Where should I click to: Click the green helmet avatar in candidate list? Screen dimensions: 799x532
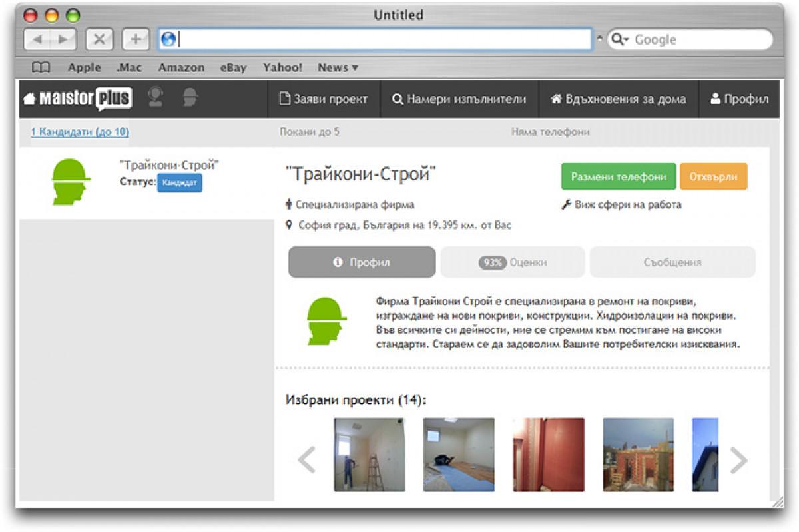(x=71, y=182)
